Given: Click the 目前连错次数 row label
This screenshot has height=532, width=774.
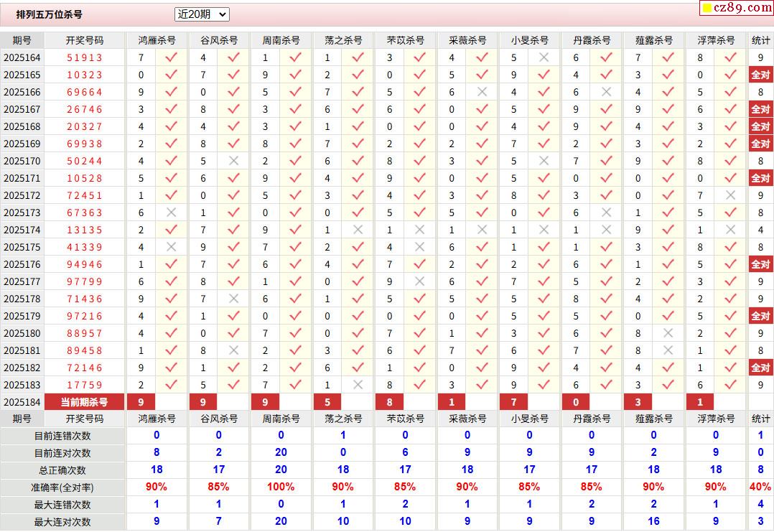Looking at the screenshot, I should click(62, 437).
